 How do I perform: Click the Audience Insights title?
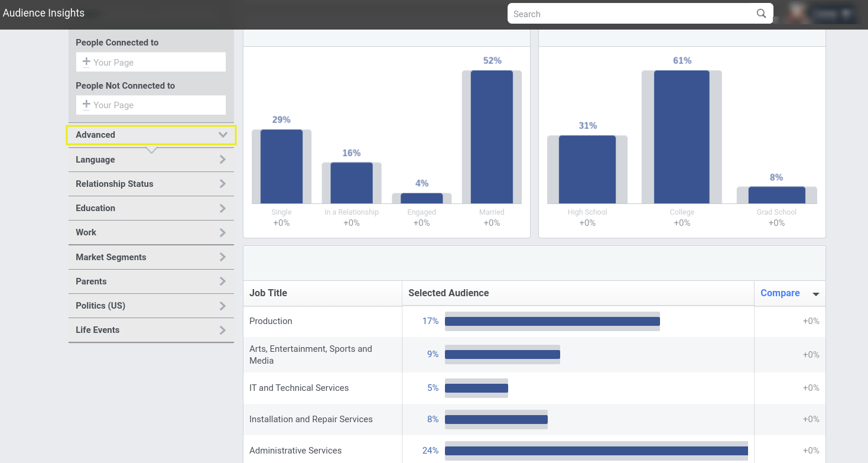44,13
